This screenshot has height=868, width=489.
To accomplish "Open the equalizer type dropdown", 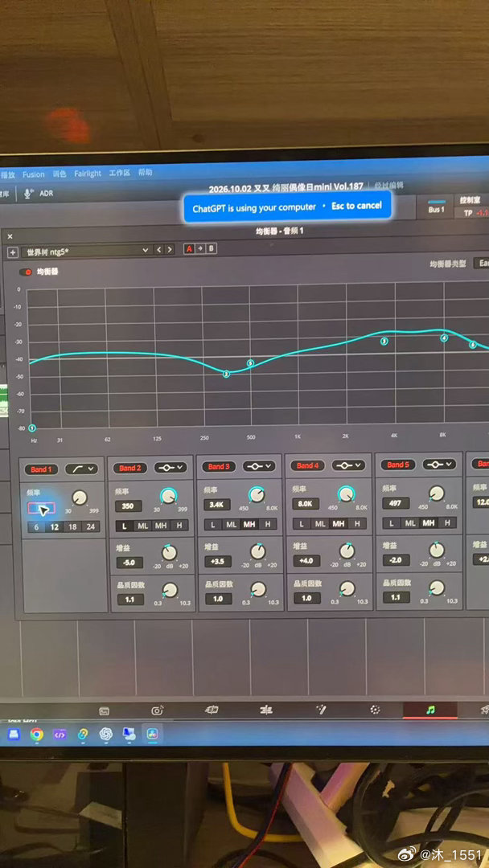I will [x=481, y=262].
